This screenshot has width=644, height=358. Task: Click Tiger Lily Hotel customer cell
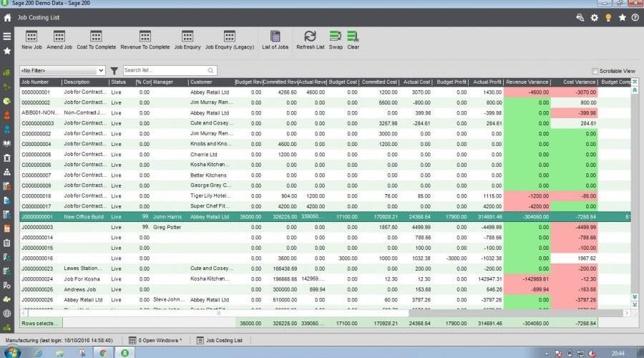[x=210, y=195]
